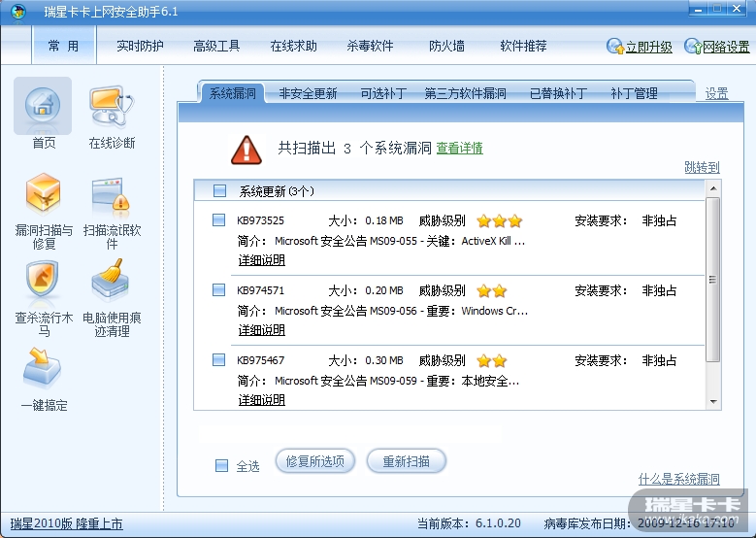Select the 系统漏洞 tab

click(x=232, y=93)
